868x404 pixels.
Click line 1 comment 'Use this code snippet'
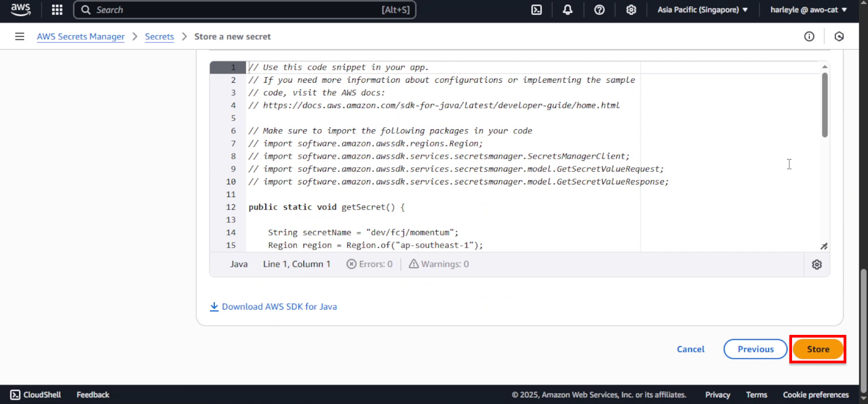tap(338, 67)
